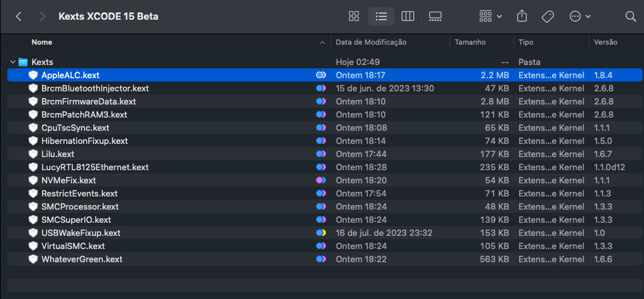Sort by Tamanho column
The height and width of the screenshot is (299, 644).
(x=470, y=42)
